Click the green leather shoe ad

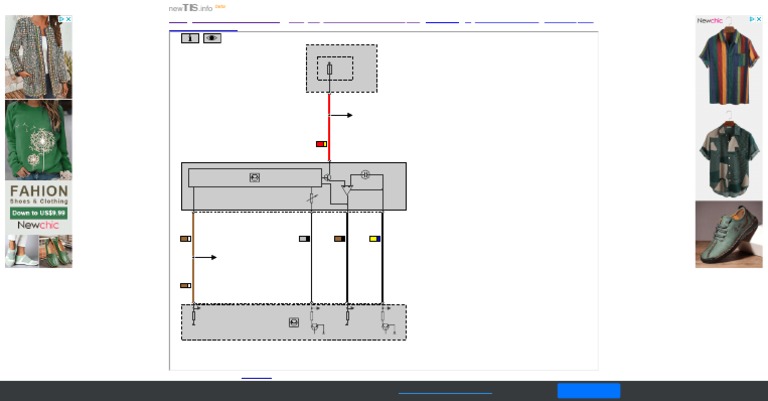coord(729,234)
